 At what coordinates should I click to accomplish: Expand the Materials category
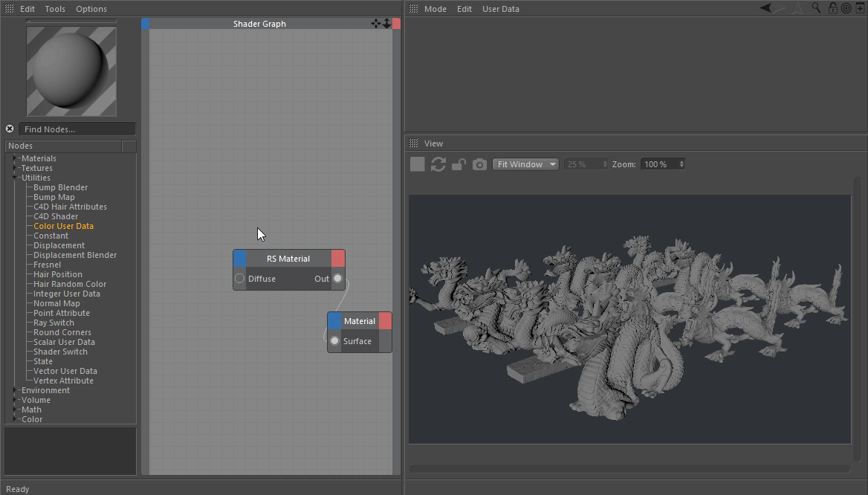[14, 158]
